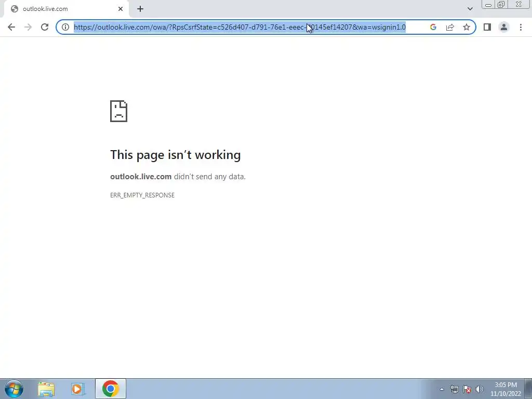Launch Windows Media Player from taskbar
Image resolution: width=532 pixels, height=399 pixels.
77,389
